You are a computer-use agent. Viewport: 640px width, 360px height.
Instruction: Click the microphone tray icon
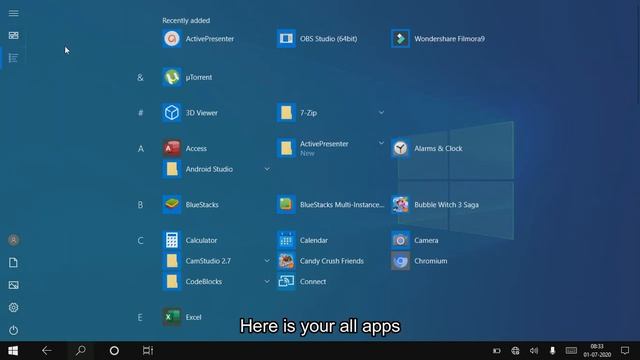pos(552,351)
